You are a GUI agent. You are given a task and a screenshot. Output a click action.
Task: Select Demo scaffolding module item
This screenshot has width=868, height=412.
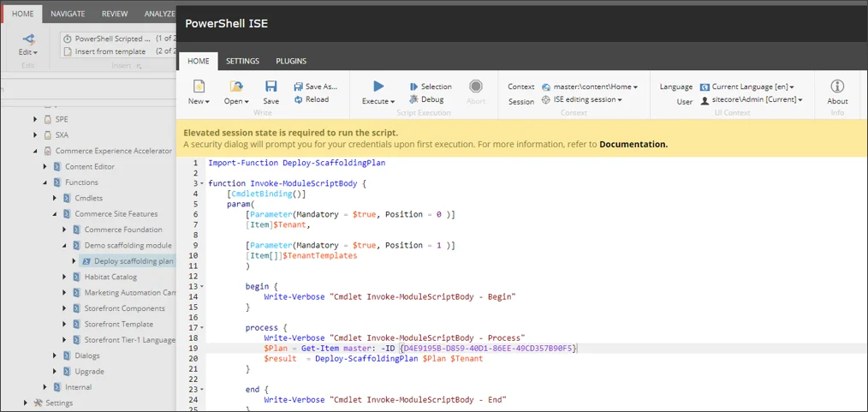click(128, 245)
